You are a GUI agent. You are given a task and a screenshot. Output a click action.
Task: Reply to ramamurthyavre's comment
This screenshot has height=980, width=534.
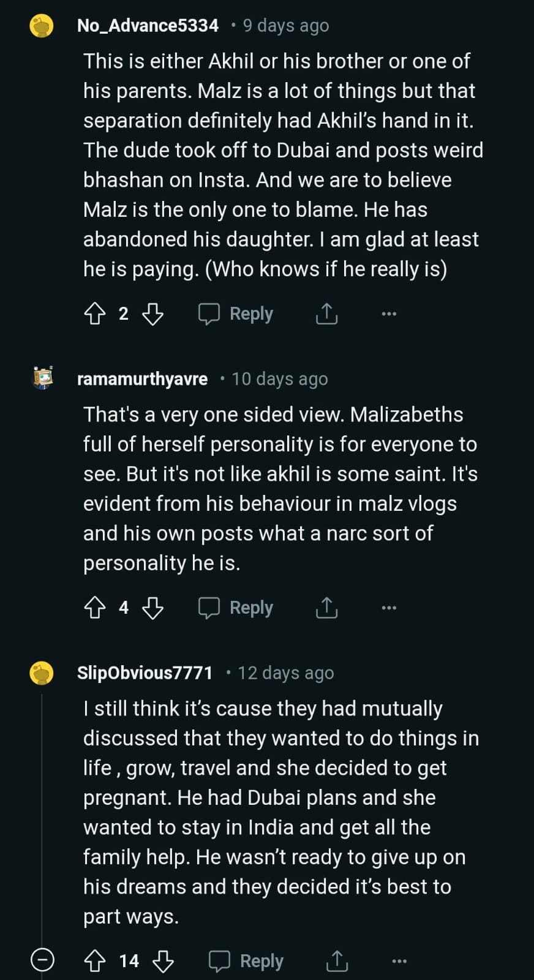[x=236, y=608]
